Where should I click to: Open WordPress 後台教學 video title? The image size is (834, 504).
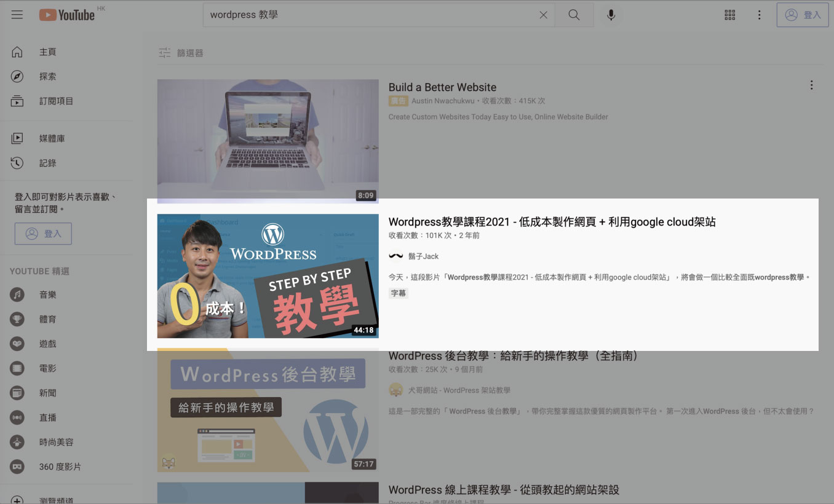[x=514, y=356]
